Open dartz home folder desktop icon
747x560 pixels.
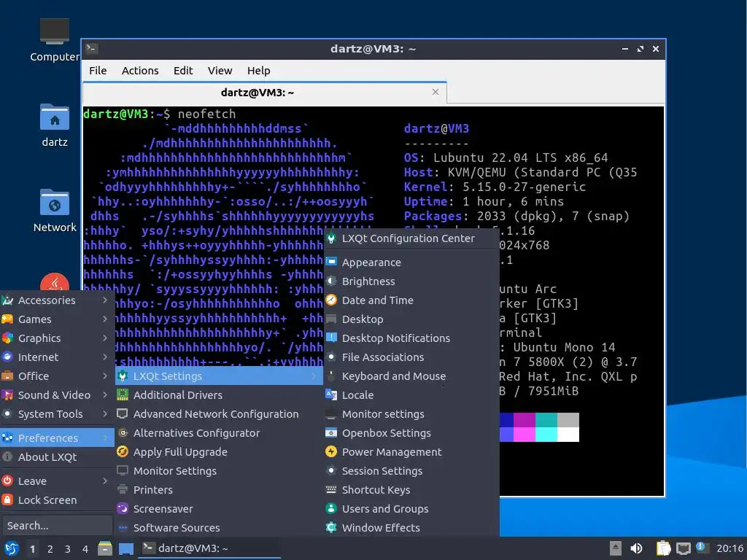click(54, 117)
